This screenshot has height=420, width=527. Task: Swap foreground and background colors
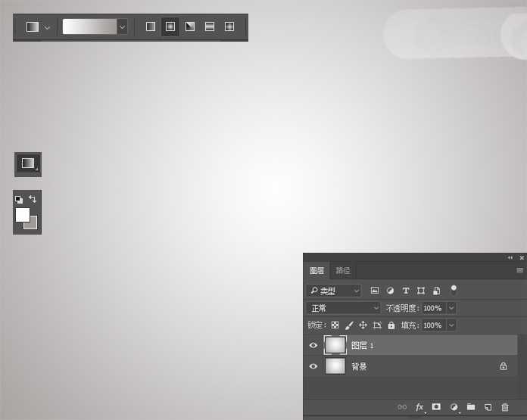33,199
